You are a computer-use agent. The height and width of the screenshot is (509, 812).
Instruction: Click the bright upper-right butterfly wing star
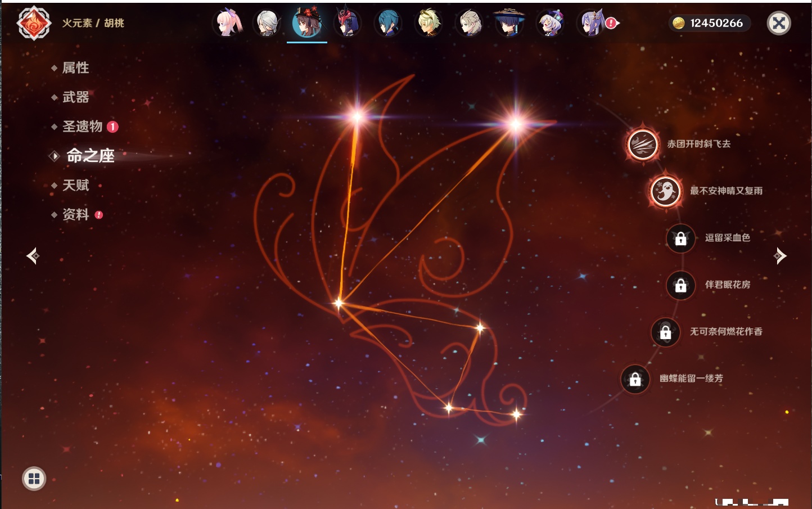click(x=516, y=124)
